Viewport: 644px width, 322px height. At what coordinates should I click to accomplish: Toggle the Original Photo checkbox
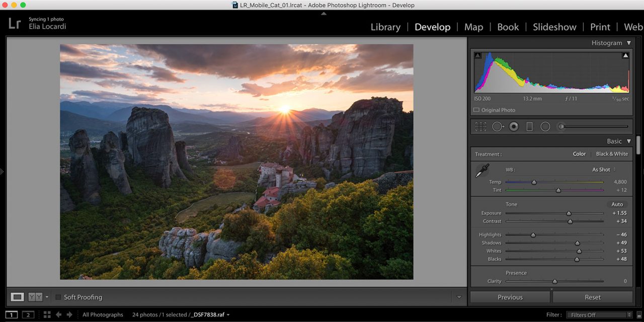(476, 110)
